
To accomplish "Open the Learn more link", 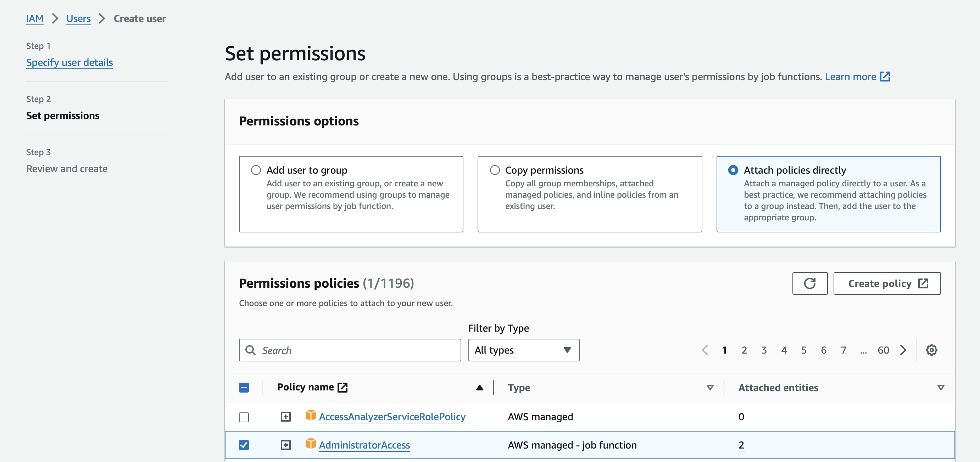I will click(850, 77).
